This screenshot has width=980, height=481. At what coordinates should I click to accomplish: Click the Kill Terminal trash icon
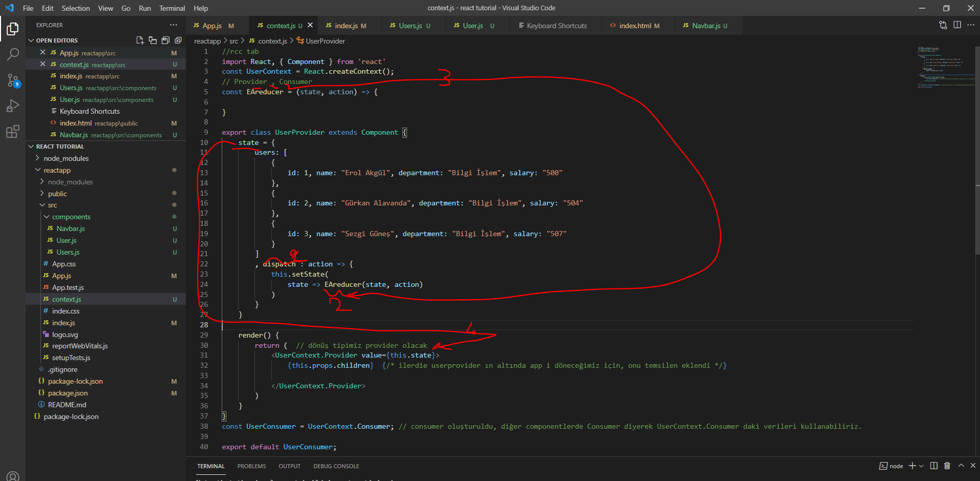pyautogui.click(x=947, y=466)
